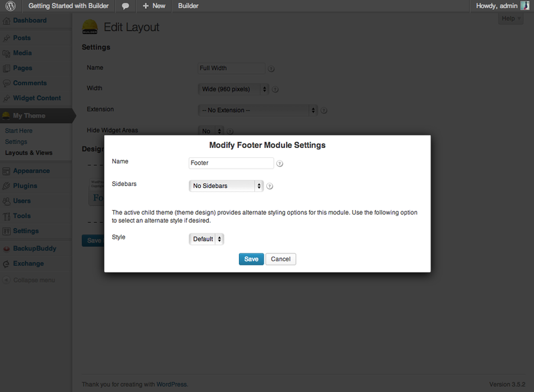Image resolution: width=534 pixels, height=392 pixels.
Task: Click the WordPress logo in admin bar
Action: (11, 6)
